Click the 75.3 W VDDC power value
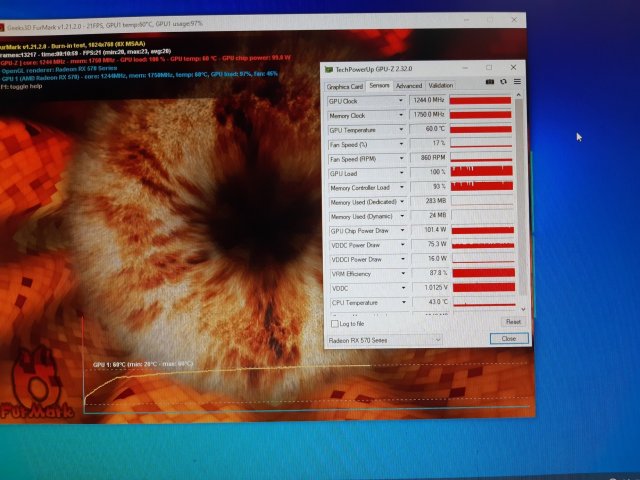 click(430, 244)
